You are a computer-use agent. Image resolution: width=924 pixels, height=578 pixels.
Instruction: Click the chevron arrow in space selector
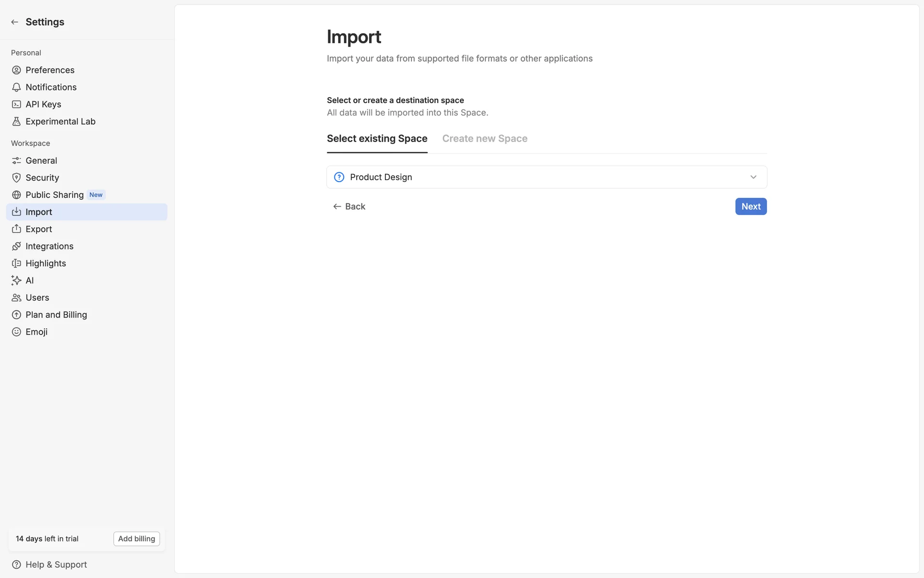(x=753, y=177)
